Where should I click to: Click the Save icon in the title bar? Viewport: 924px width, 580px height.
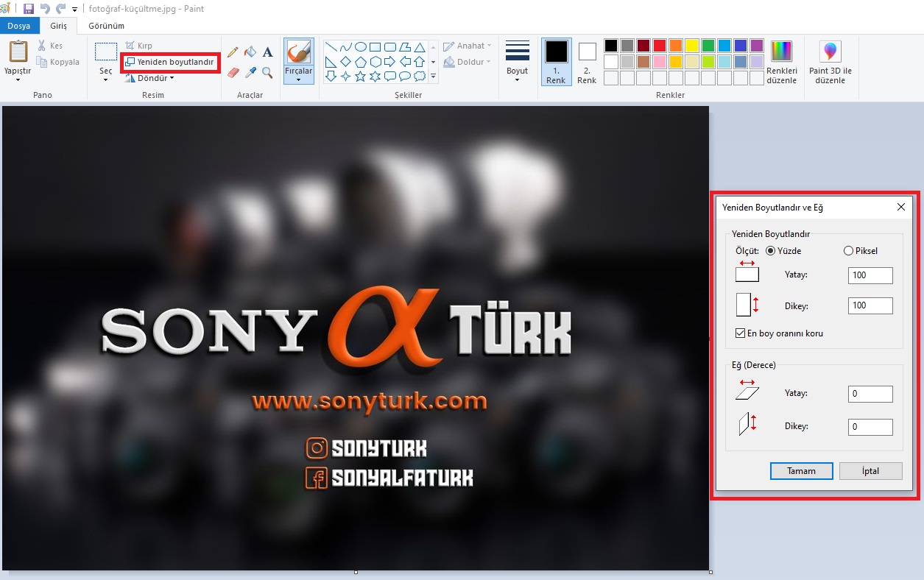coord(29,9)
